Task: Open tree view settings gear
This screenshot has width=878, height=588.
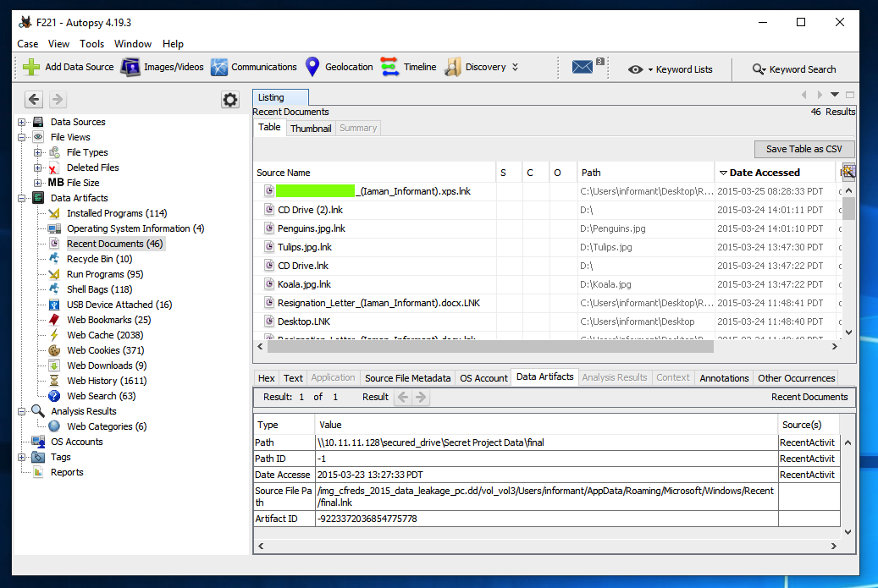Action: pos(230,100)
